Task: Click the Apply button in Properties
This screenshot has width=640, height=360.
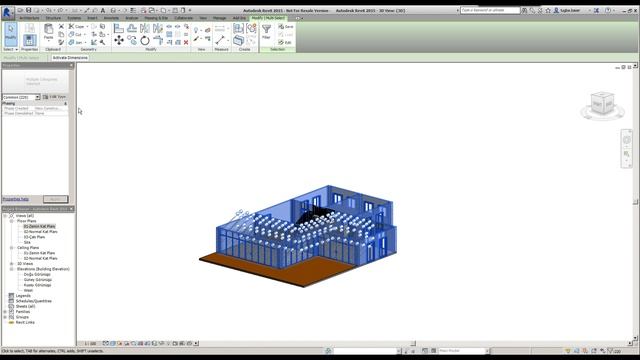Action: click(56, 199)
